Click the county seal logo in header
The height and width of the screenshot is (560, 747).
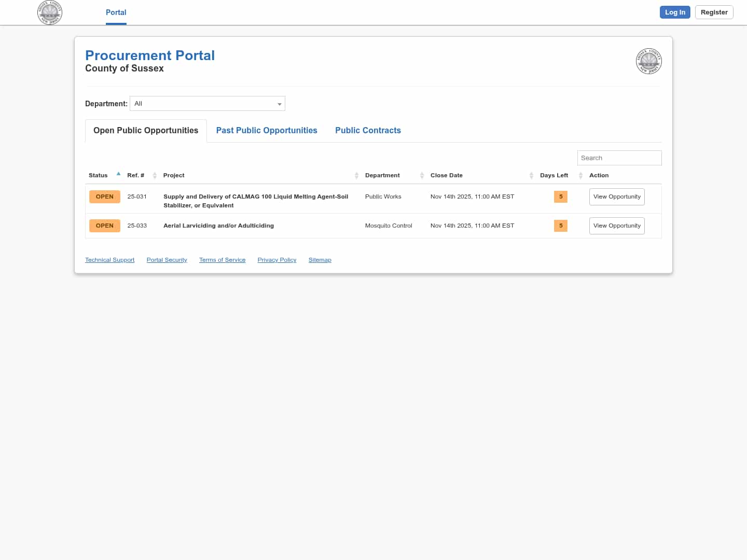tap(50, 12)
